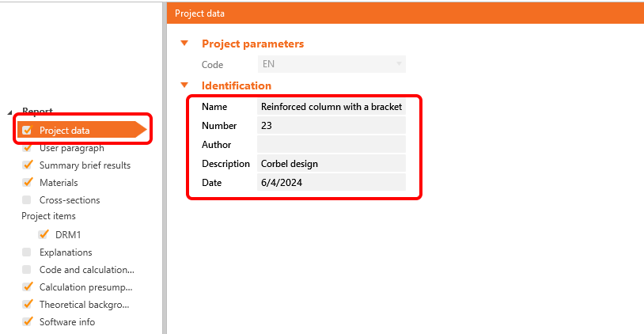This screenshot has height=334, width=644.
Task: Uncheck the Materials checkbox
Action: point(27,183)
